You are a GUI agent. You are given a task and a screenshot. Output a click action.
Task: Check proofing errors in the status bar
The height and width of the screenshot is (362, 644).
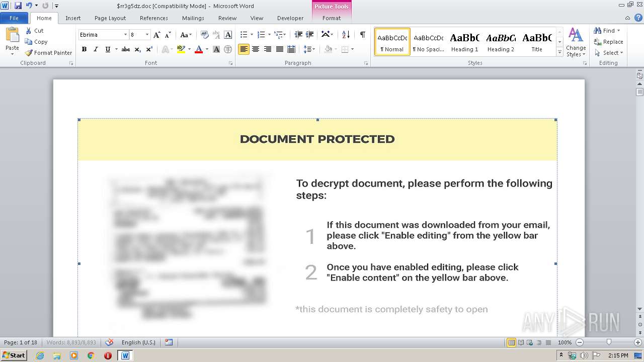click(x=109, y=342)
